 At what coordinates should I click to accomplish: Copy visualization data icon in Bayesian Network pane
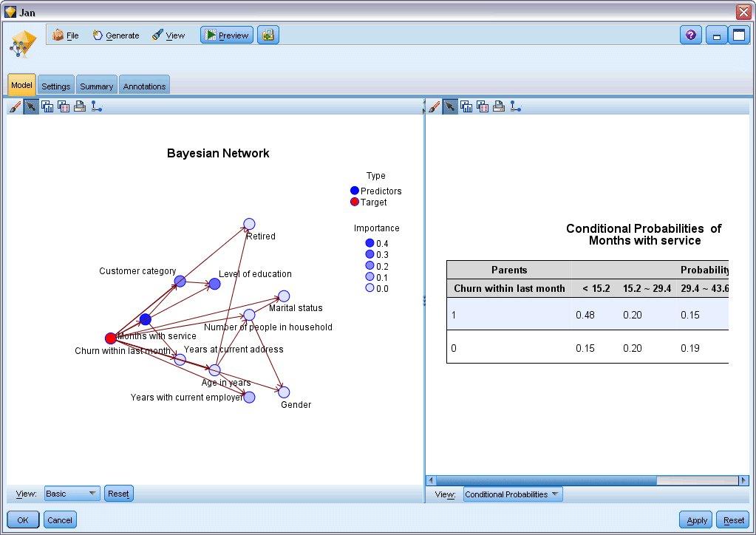pyautogui.click(x=64, y=106)
